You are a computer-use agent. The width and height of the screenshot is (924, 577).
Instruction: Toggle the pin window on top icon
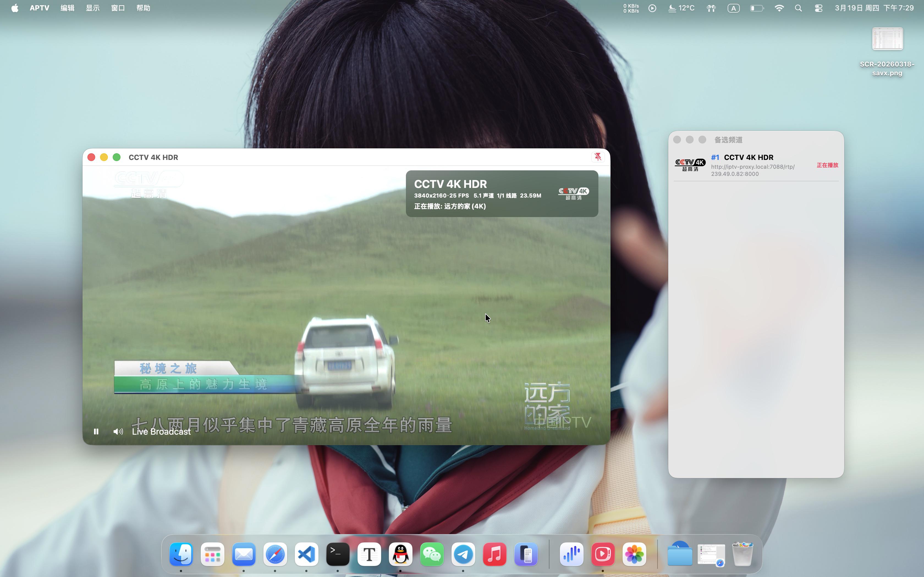coord(598,157)
